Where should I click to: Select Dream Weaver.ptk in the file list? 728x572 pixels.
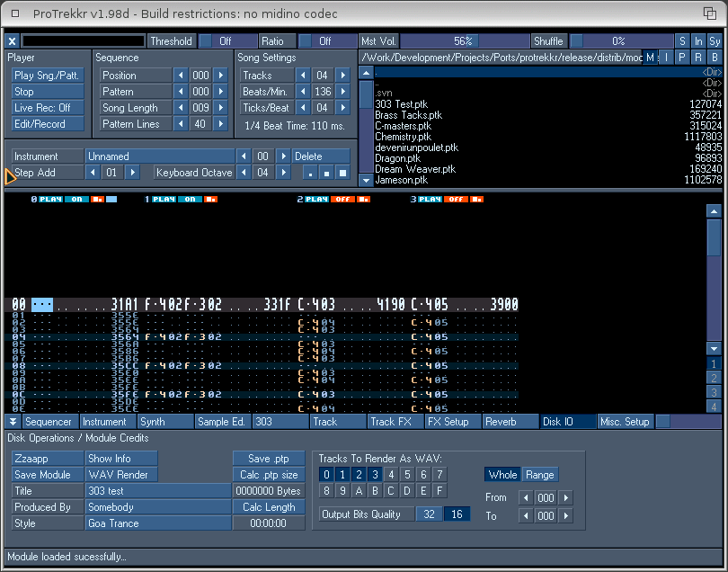tap(415, 169)
